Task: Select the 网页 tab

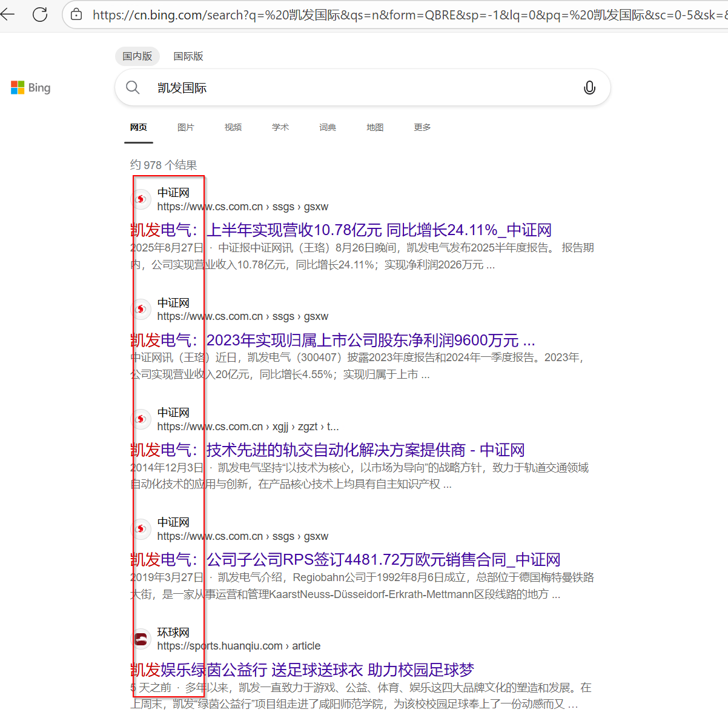Action: click(x=139, y=127)
